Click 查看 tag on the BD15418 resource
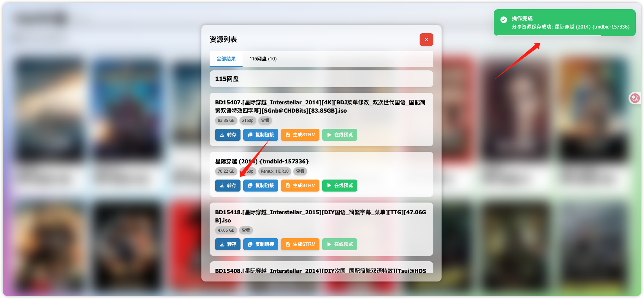 click(x=246, y=230)
